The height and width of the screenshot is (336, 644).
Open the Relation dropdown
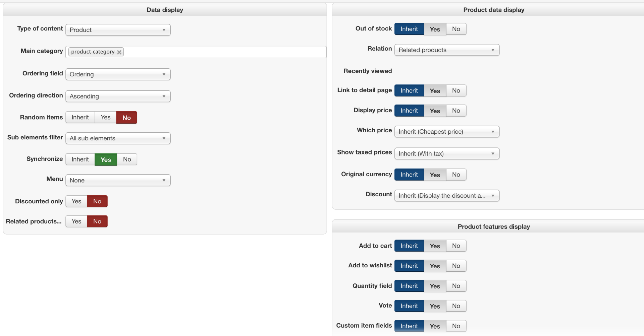tap(446, 50)
